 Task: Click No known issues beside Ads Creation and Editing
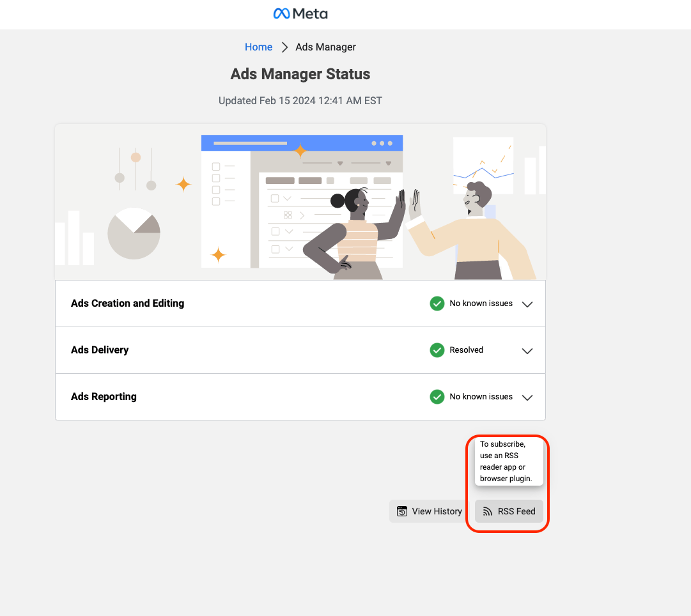point(481,303)
